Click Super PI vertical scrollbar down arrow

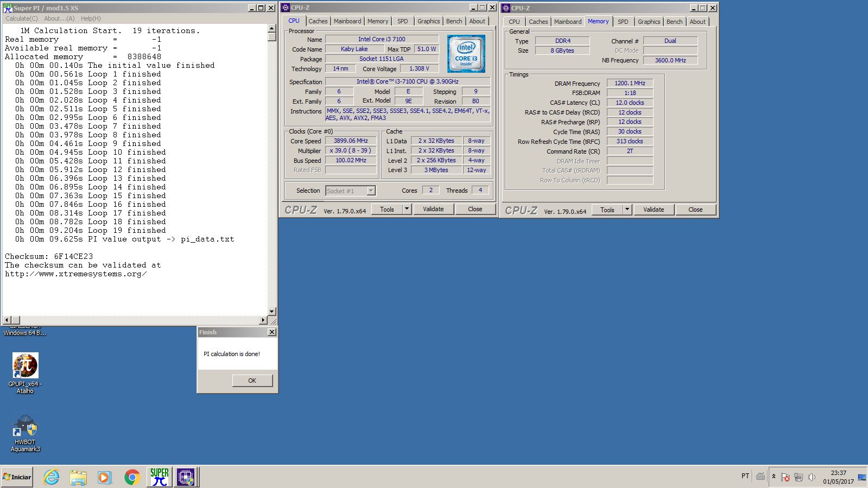tap(272, 312)
